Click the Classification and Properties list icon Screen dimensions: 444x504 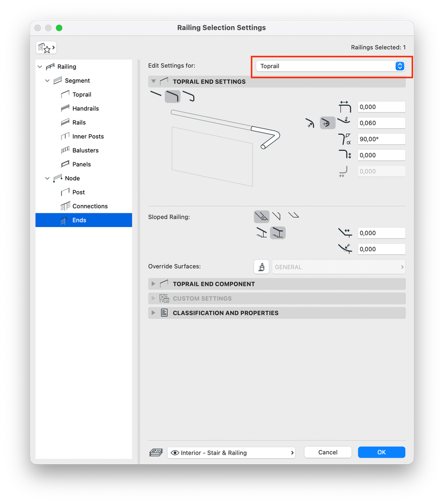coord(164,313)
